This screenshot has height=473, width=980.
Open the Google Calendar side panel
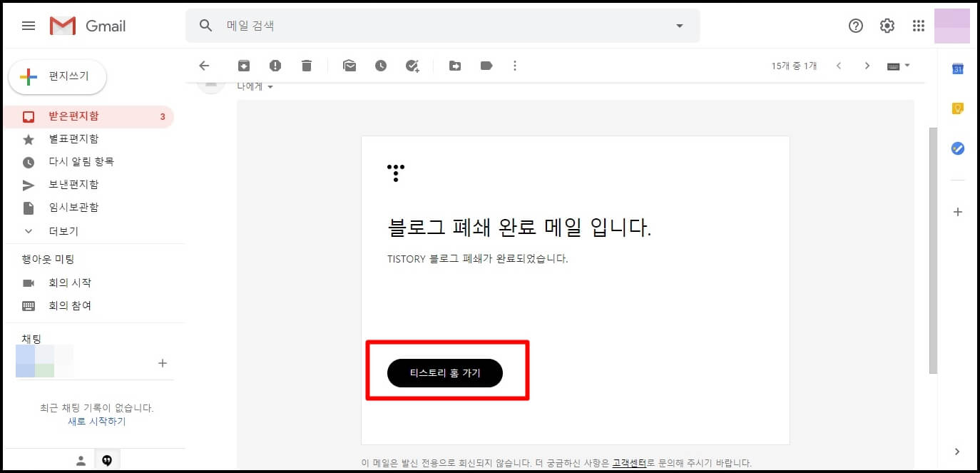[958, 68]
